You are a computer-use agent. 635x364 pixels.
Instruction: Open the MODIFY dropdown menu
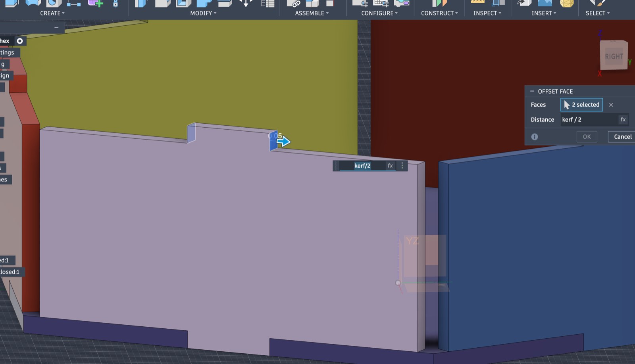[x=203, y=13]
